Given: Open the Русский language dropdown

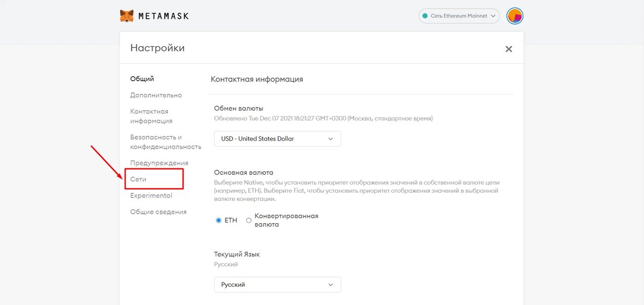Looking at the screenshot, I should (277, 285).
